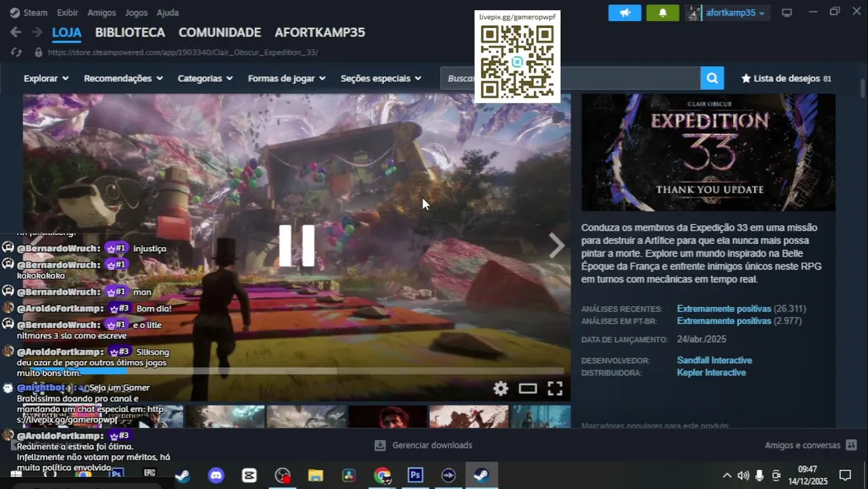Open the green notifications bell

click(x=662, y=13)
